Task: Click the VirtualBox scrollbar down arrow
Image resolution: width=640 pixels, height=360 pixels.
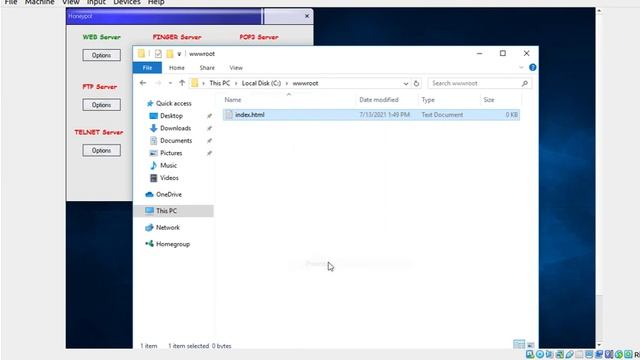Action: click(599, 345)
